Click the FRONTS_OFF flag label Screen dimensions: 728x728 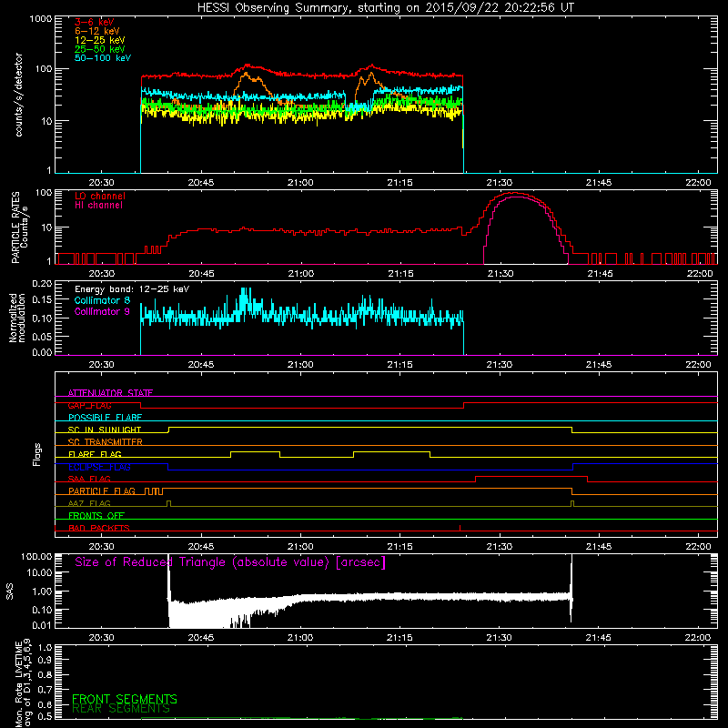click(x=96, y=516)
